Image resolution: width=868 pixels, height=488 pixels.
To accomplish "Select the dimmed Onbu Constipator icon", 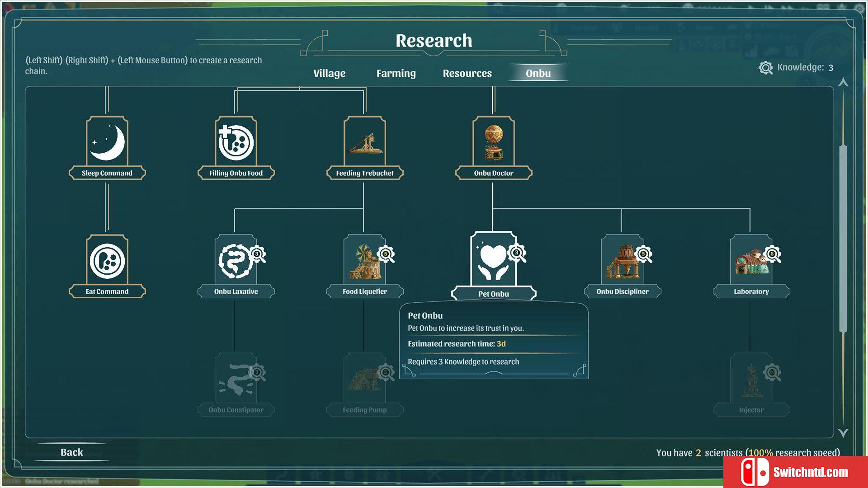I will 235,380.
